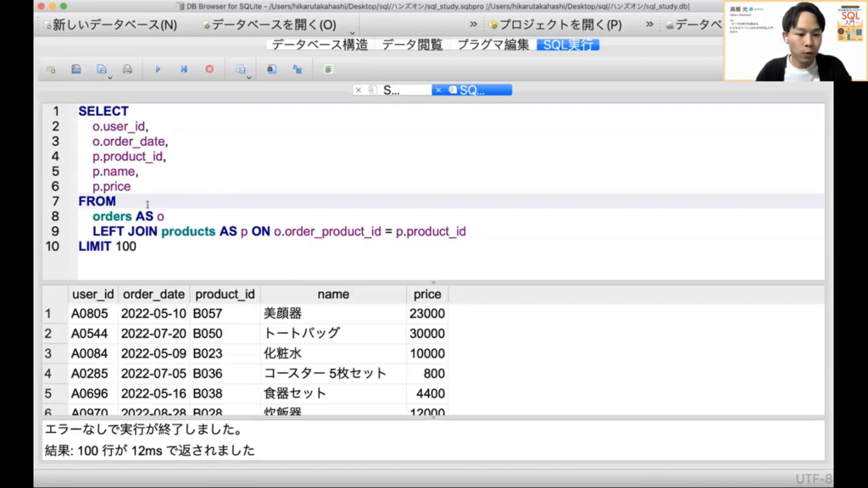Click the comment block toggle icon
This screenshot has height=488, width=868.
328,69
